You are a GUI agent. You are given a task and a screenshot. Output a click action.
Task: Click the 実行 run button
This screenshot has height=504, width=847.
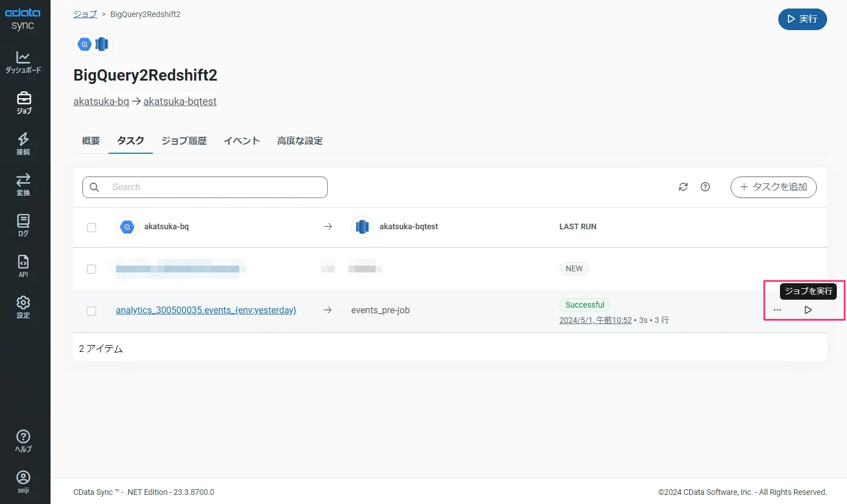pos(802,19)
